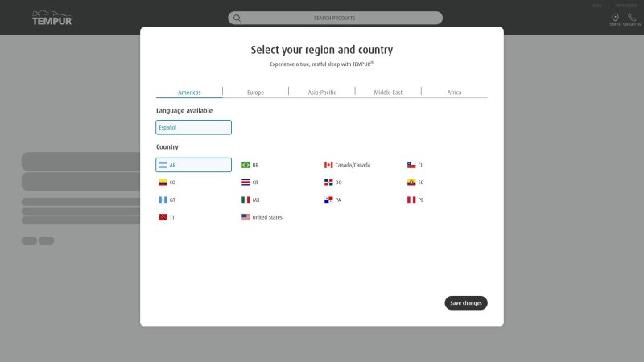
Task: Select the Canada flag icon
Action: pos(328,165)
